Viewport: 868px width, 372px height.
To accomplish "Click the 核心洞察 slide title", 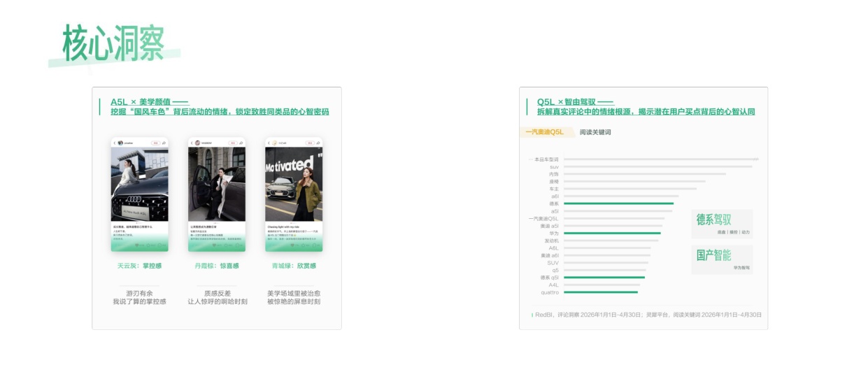I will pos(113,43).
